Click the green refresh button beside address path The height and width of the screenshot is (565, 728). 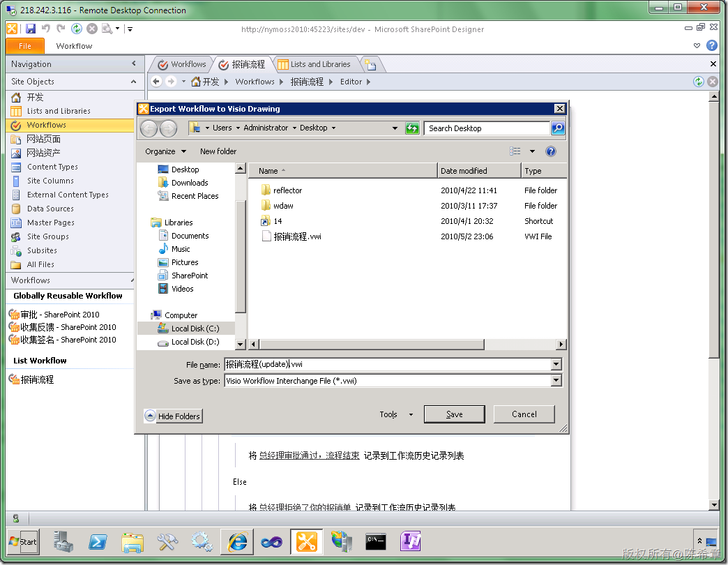tap(412, 128)
